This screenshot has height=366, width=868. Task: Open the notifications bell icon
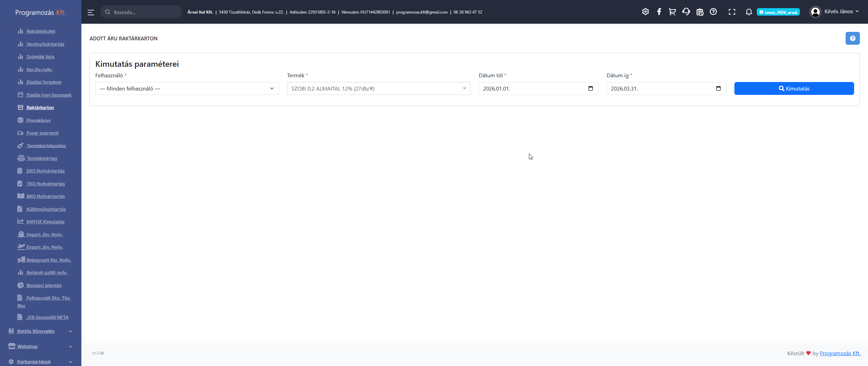click(x=749, y=12)
